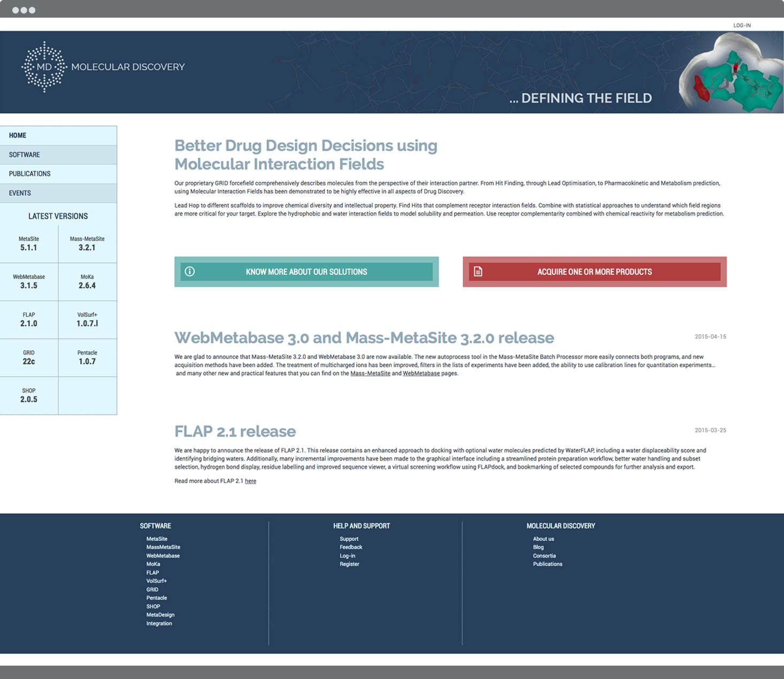This screenshot has height=679, width=784.
Task: Click the 2015-04-15 release date
Action: [x=710, y=337]
